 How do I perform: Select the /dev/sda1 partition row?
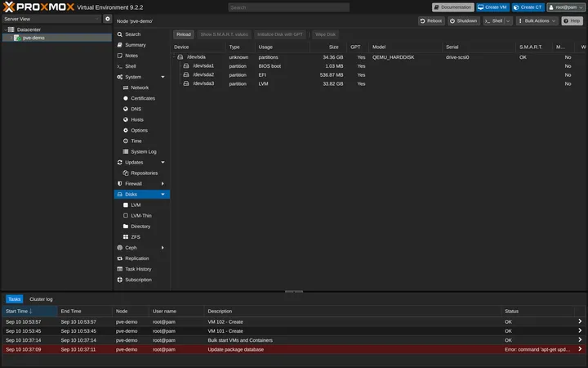379,66
